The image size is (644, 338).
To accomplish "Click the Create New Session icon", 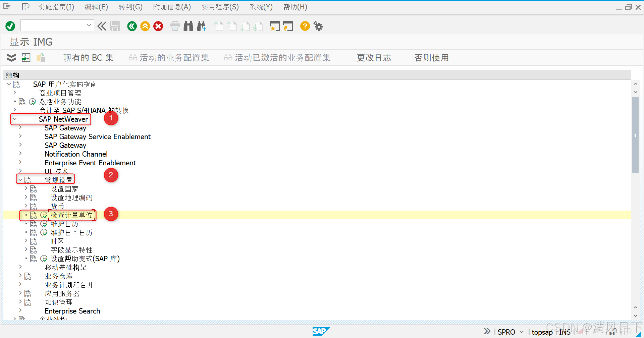I will (x=275, y=26).
